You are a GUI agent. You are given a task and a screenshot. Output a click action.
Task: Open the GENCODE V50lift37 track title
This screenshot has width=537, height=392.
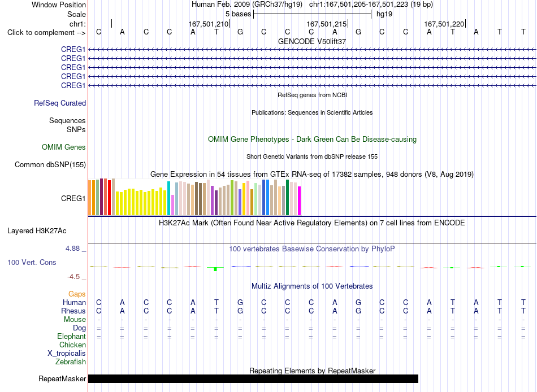(x=312, y=41)
